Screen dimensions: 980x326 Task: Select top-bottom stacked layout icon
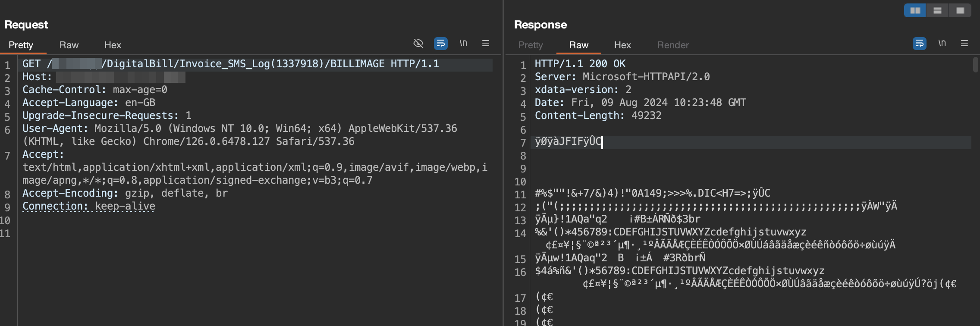937,10
